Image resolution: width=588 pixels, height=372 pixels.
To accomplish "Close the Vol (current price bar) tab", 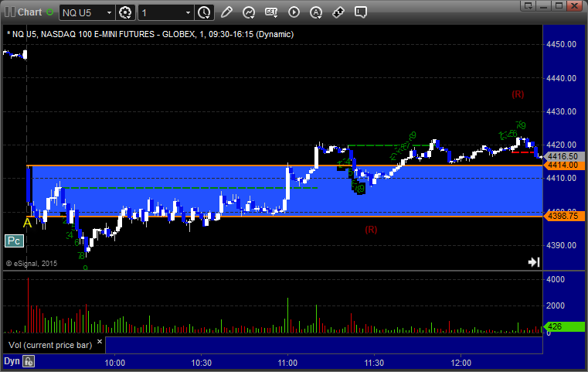I will [100, 342].
